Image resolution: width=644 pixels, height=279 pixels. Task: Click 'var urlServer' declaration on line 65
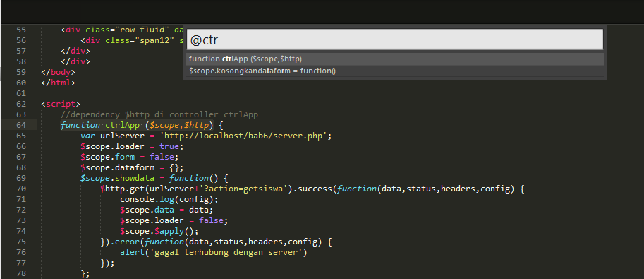pos(113,136)
